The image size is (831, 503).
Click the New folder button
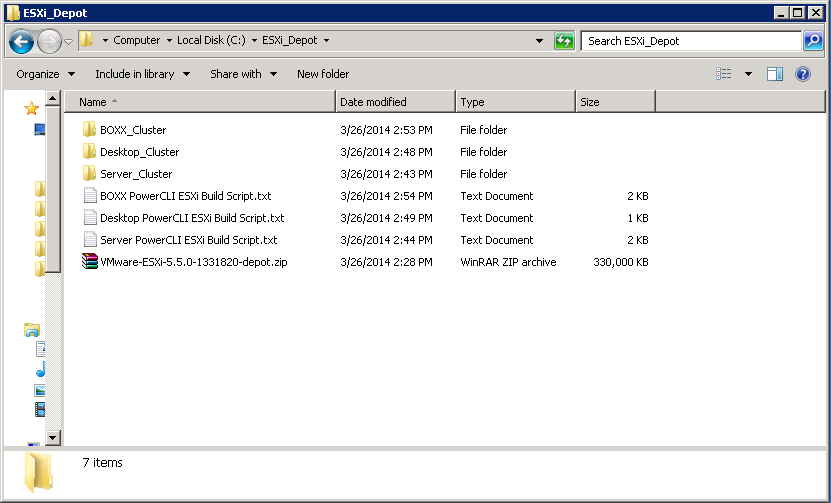(323, 74)
